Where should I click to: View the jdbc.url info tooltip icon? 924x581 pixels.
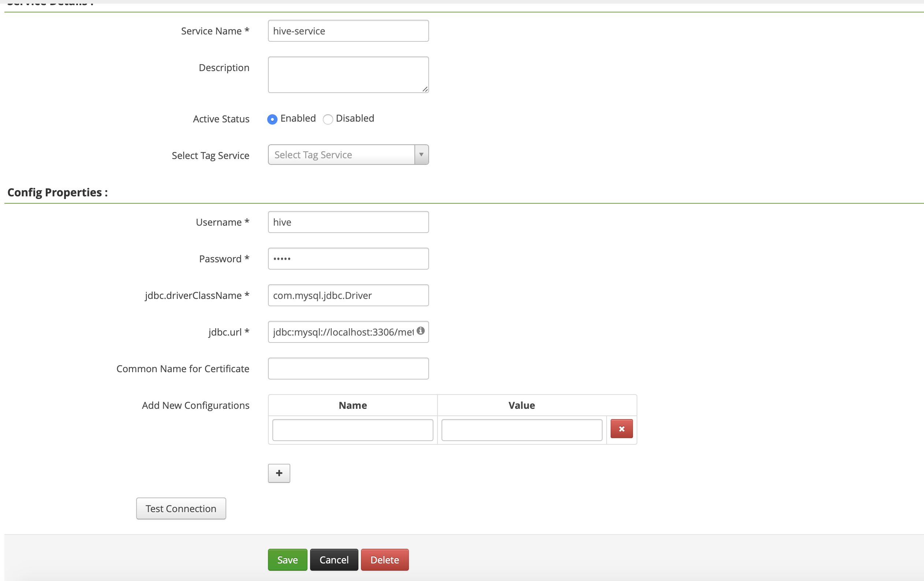click(420, 331)
